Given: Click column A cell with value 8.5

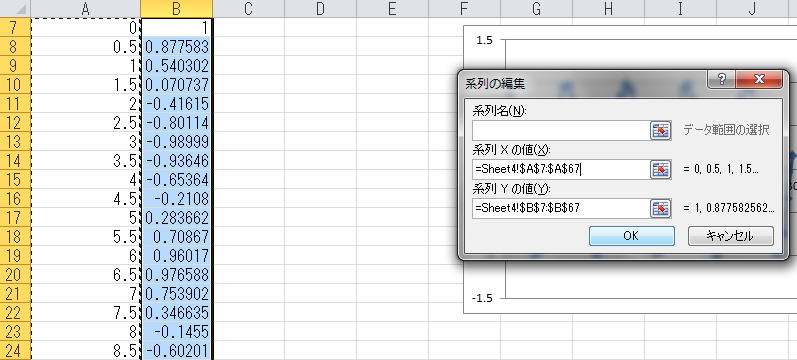Looking at the screenshot, I should (x=85, y=350).
